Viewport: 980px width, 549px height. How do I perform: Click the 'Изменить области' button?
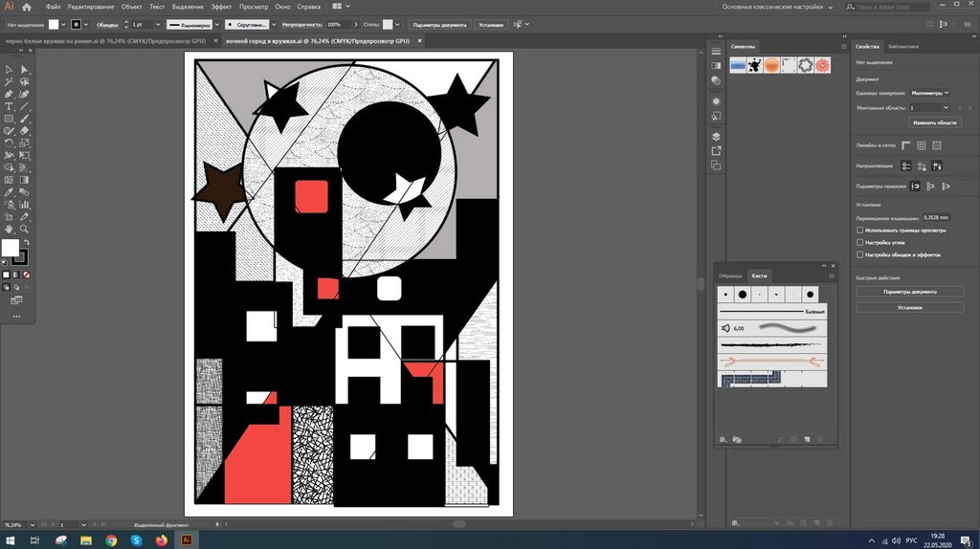(x=934, y=123)
